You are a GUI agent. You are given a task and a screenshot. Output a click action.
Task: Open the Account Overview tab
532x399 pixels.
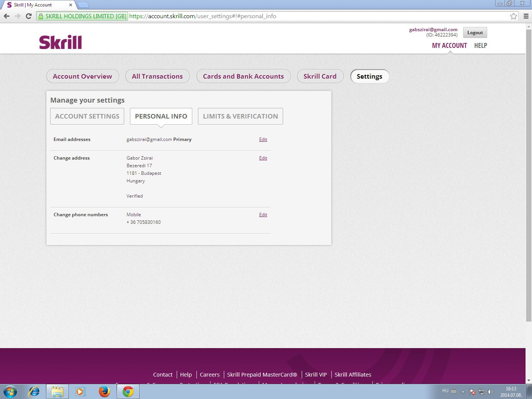[x=82, y=76]
